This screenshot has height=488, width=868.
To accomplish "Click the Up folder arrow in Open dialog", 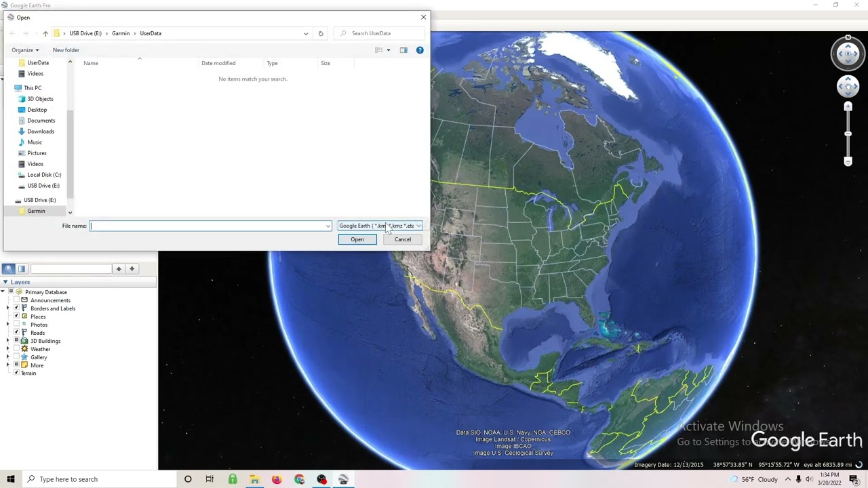I will [45, 33].
